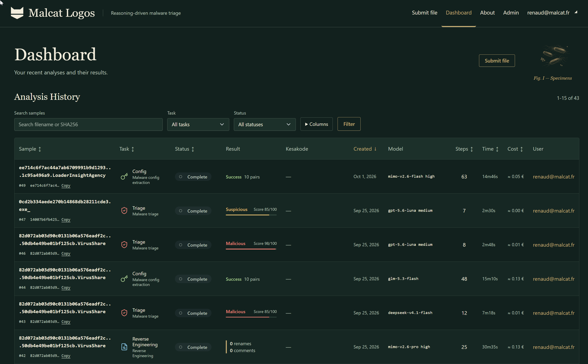Open the renaud@malcat.fr user menu

pyautogui.click(x=552, y=13)
